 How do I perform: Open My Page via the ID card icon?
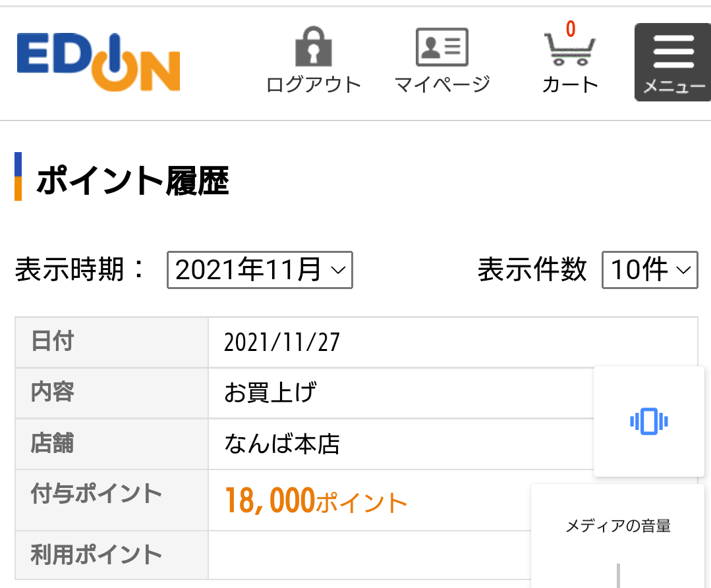441,47
